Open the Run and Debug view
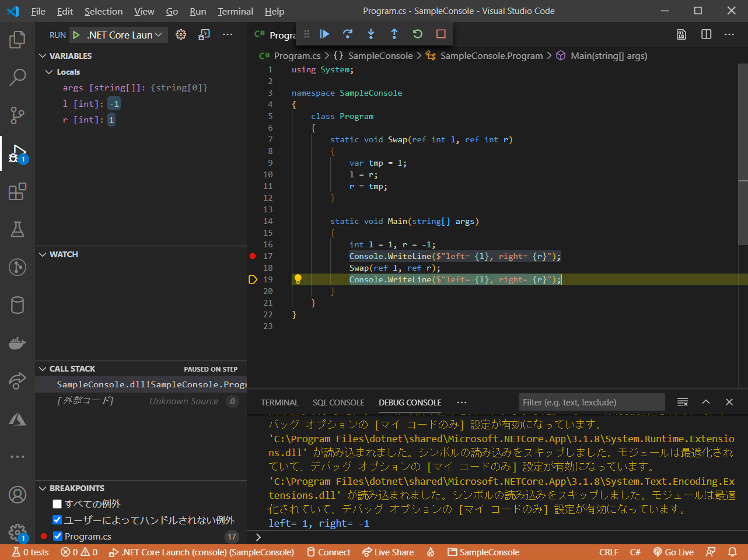Image resolution: width=748 pixels, height=560 pixels. (x=18, y=153)
